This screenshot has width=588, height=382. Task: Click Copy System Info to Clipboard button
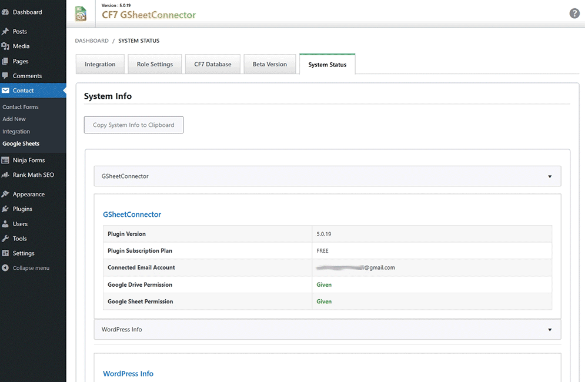(x=133, y=125)
